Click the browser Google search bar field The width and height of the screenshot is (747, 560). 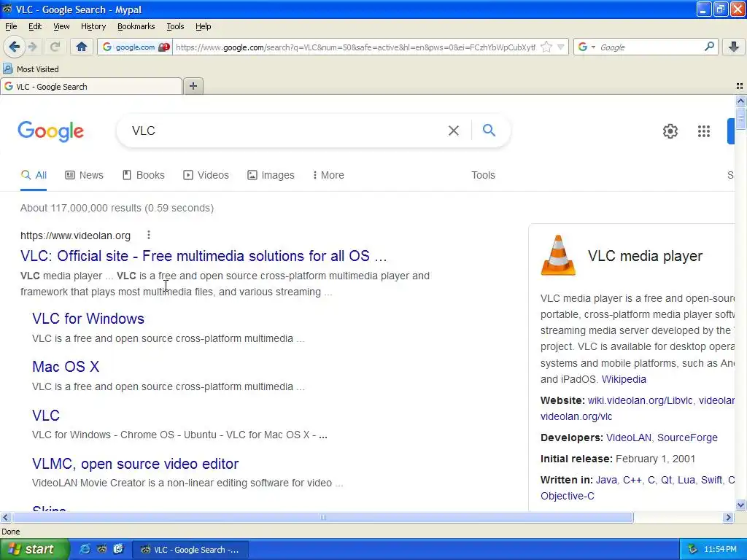coord(650,47)
